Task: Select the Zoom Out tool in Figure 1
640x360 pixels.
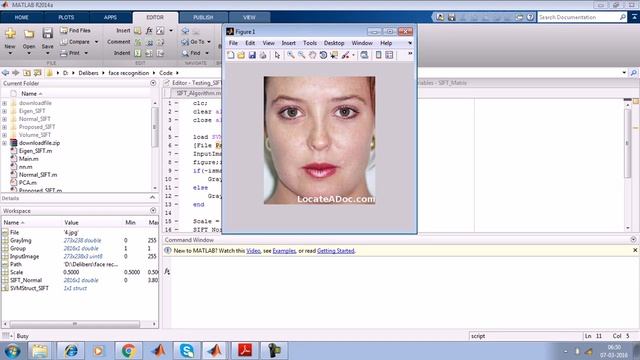Action: [302, 55]
